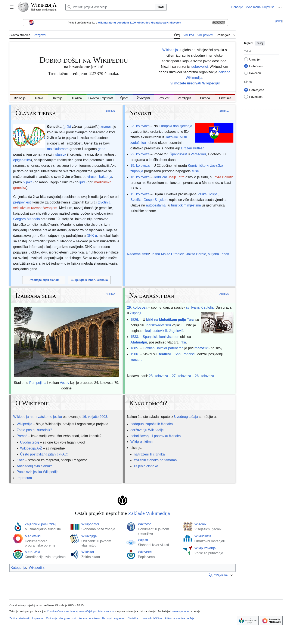The height and width of the screenshot is (644, 292).
Task: Select the Povećan text size option
Action: (246, 73)
